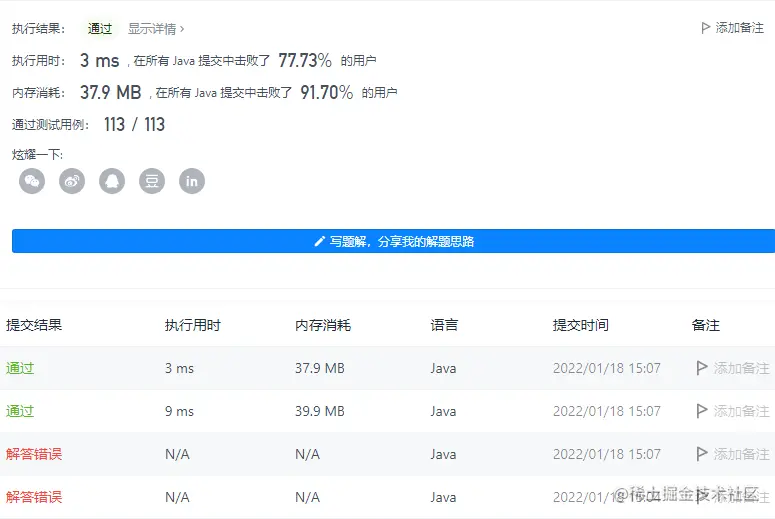The height and width of the screenshot is (519, 775).
Task: Share result via Weibo icon
Action: tap(72, 181)
